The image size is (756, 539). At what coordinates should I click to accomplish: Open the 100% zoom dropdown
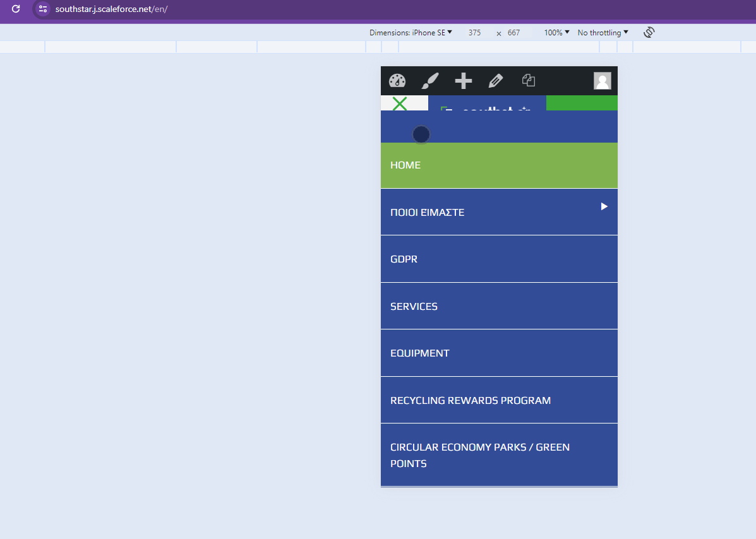[556, 32]
